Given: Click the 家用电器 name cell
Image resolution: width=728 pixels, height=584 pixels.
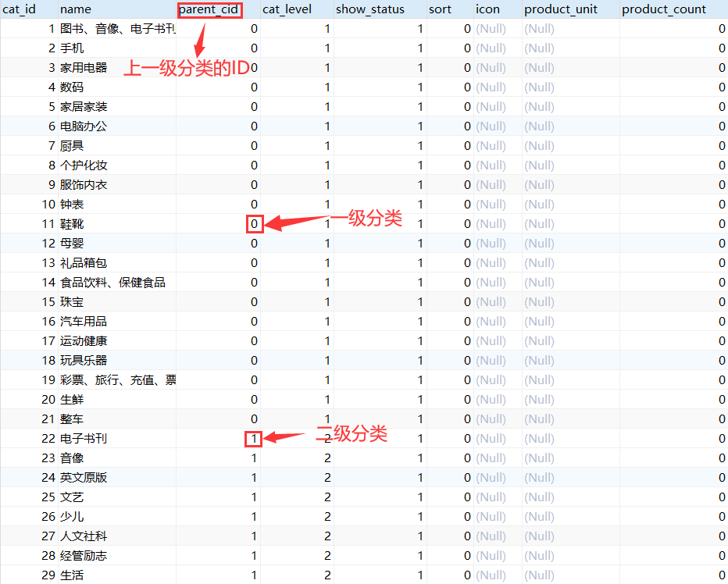Looking at the screenshot, I should tap(84, 68).
